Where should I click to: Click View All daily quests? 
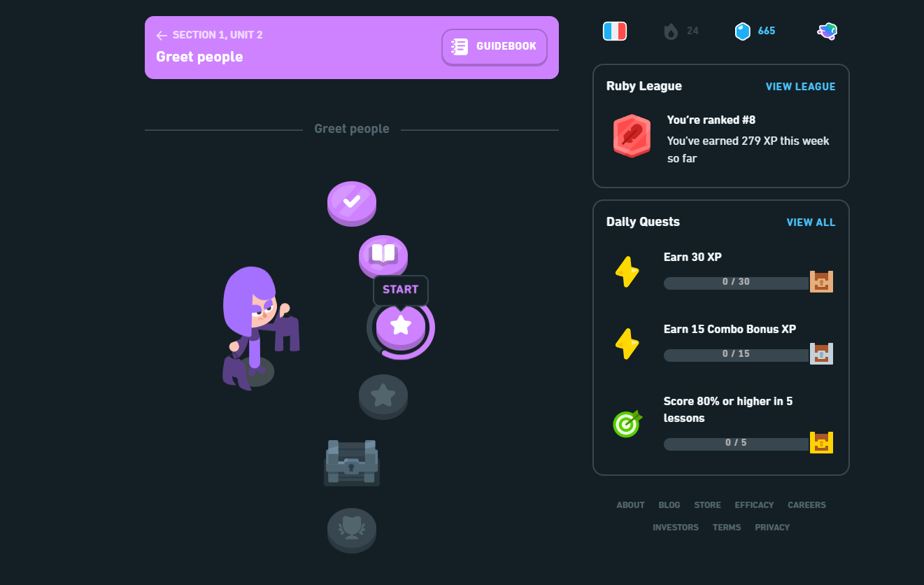click(x=811, y=223)
